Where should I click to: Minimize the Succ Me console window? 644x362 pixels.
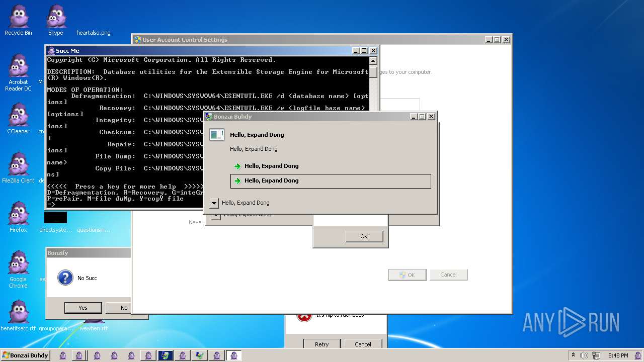tap(356, 51)
